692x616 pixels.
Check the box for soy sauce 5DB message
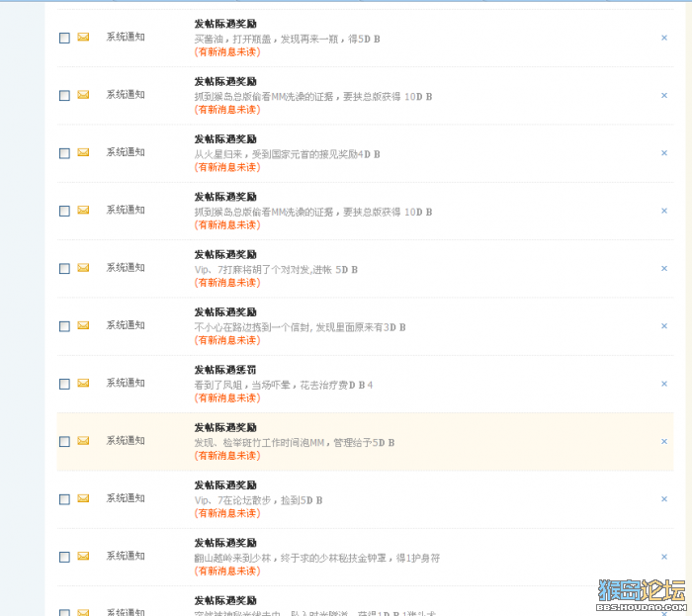(x=64, y=38)
